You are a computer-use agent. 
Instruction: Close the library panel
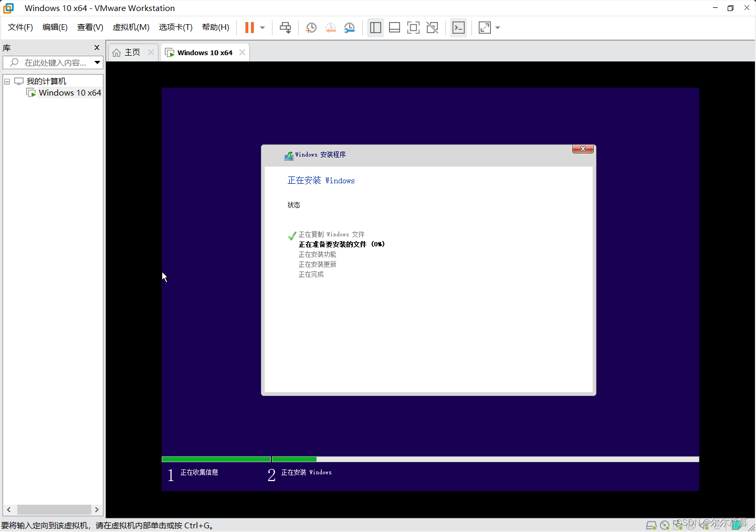pos(97,48)
